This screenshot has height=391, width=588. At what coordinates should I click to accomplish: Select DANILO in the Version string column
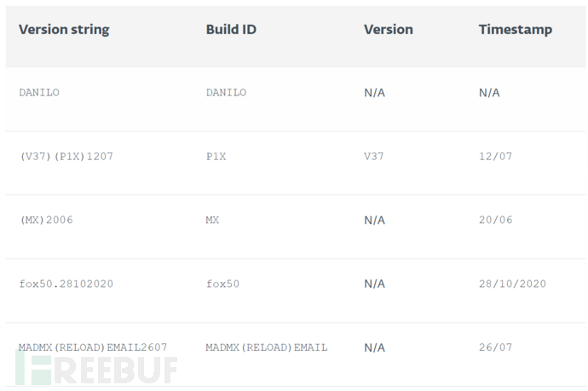coord(39,92)
